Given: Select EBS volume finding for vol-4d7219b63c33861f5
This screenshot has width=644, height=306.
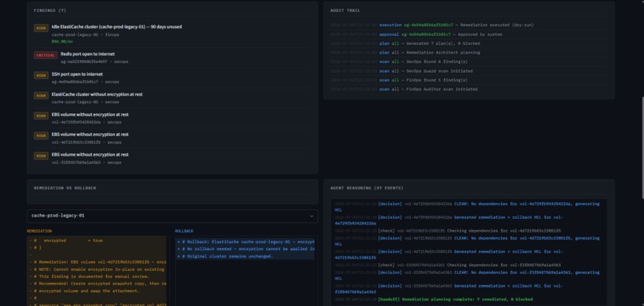Looking at the screenshot, I should [172, 138].
